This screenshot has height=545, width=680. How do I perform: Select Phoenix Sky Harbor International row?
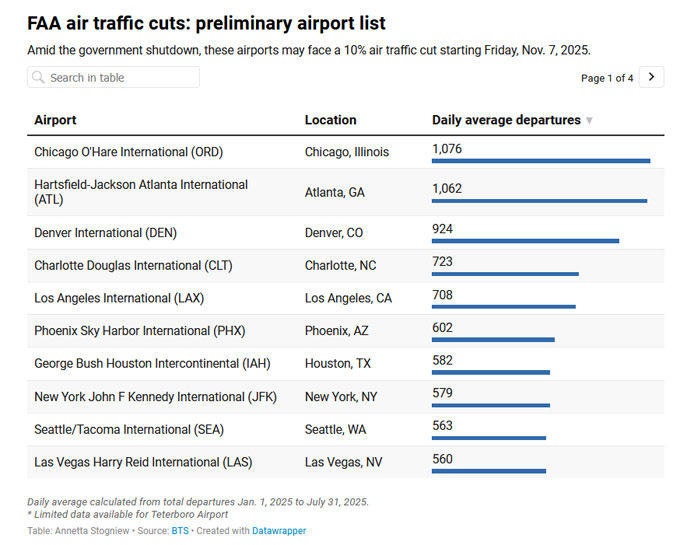tap(139, 331)
